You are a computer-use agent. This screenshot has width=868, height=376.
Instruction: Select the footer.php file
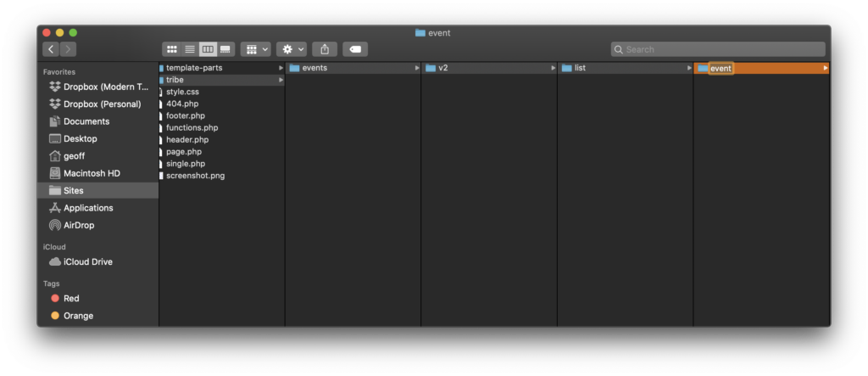click(221, 116)
